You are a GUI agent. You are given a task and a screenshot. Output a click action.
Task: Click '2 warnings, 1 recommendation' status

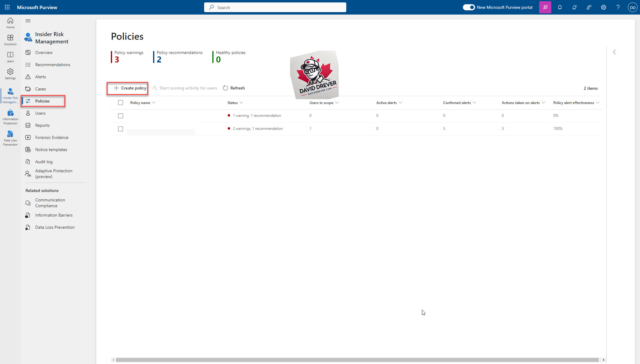coord(258,129)
